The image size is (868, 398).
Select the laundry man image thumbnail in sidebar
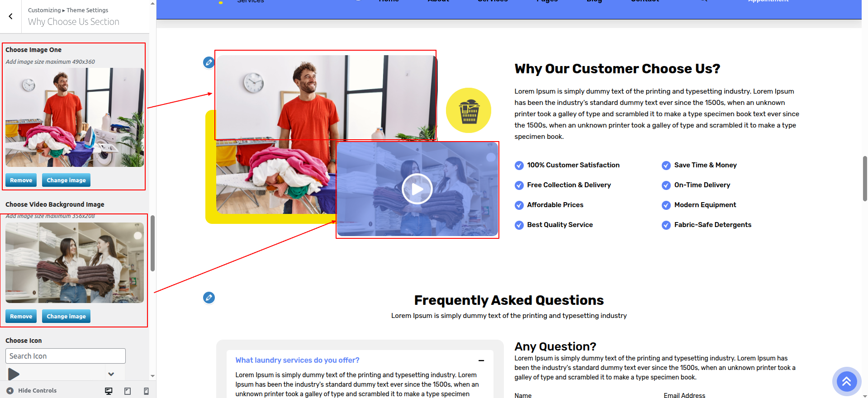coord(75,118)
